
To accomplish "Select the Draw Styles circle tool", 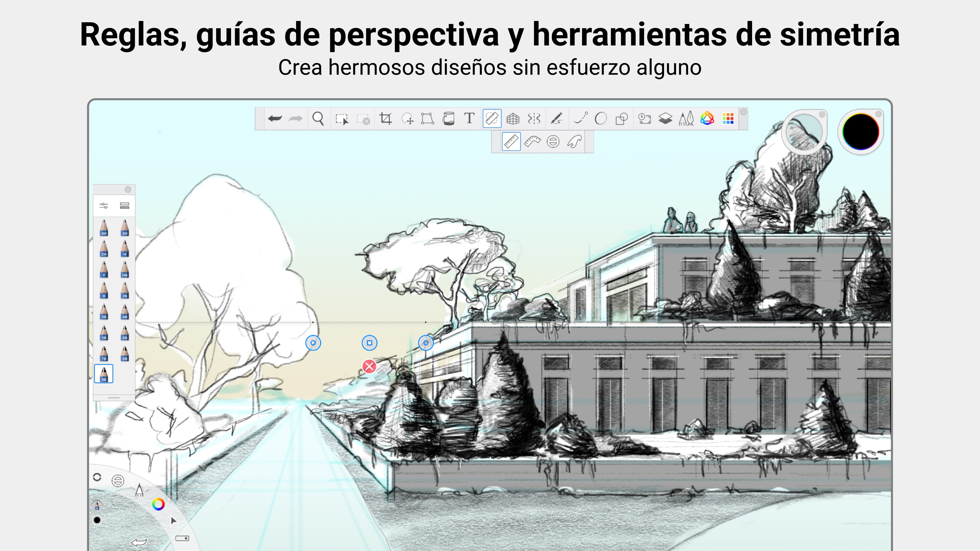I will pyautogui.click(x=601, y=119).
